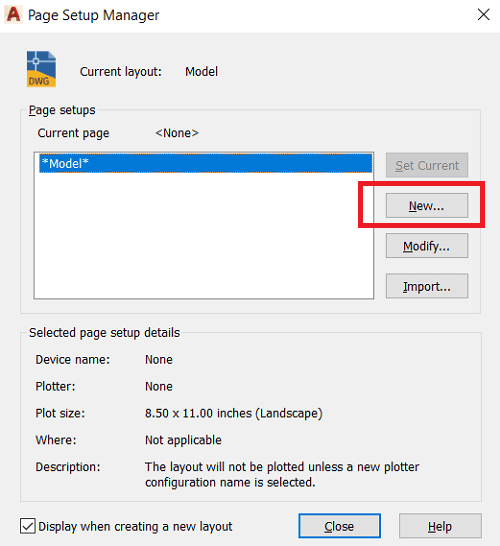Close the Page Setup Manager window
Screen dimensions: 500x546
click(x=484, y=15)
